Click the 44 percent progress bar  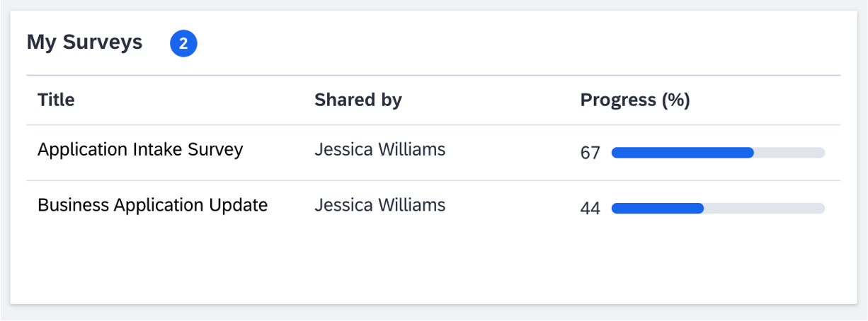718,208
